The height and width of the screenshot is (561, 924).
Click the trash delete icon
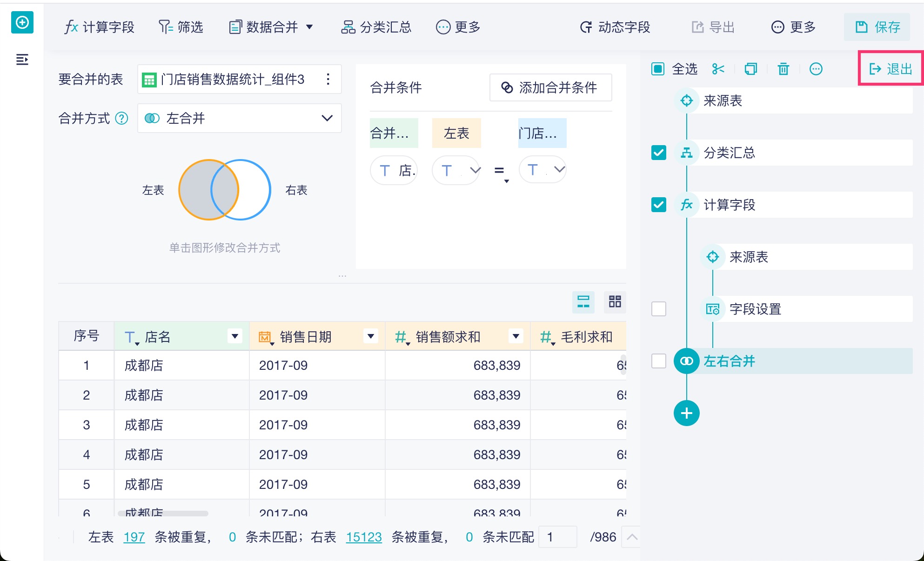tap(783, 69)
